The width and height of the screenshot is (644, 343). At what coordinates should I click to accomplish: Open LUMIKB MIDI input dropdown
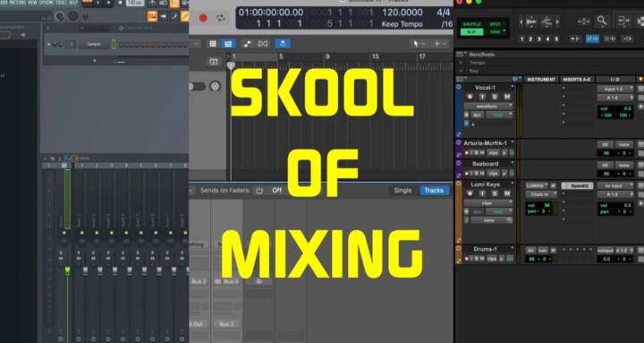(537, 186)
